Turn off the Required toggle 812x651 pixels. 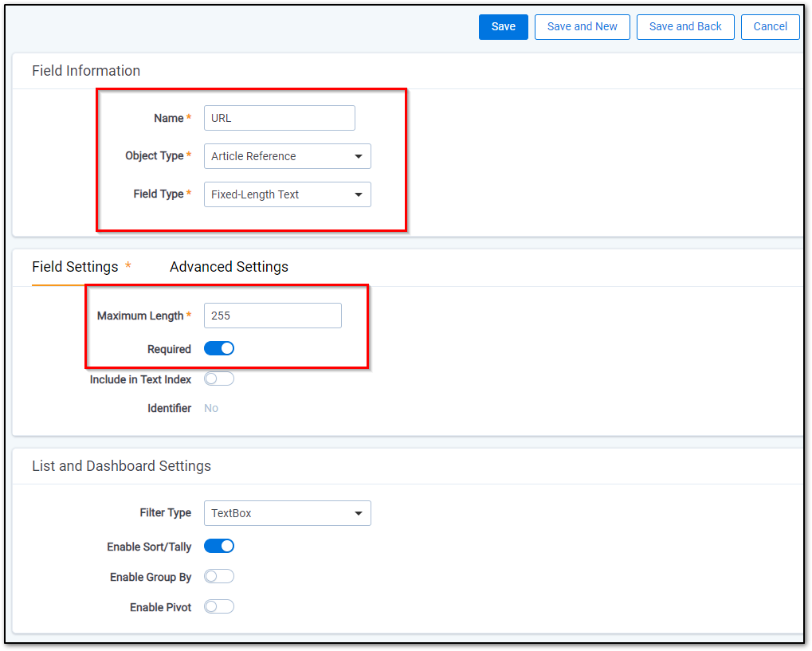(x=219, y=348)
